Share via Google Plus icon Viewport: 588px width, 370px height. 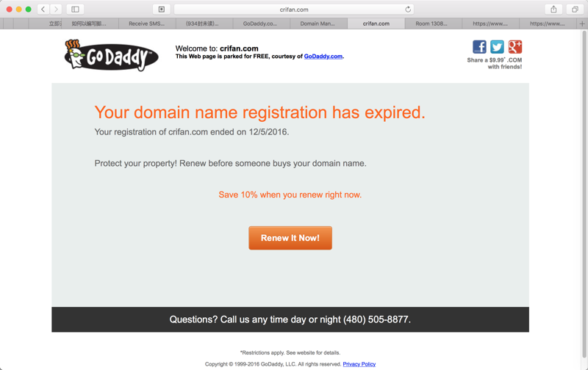(x=515, y=47)
